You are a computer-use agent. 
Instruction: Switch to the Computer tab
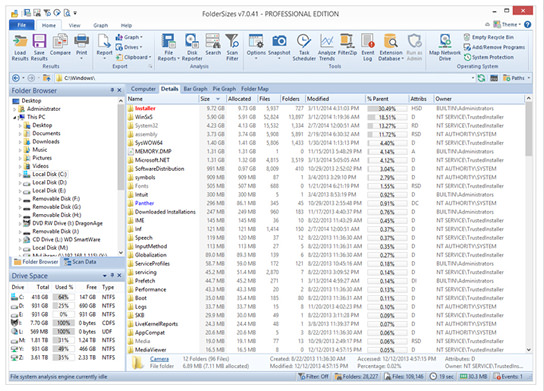(x=143, y=89)
